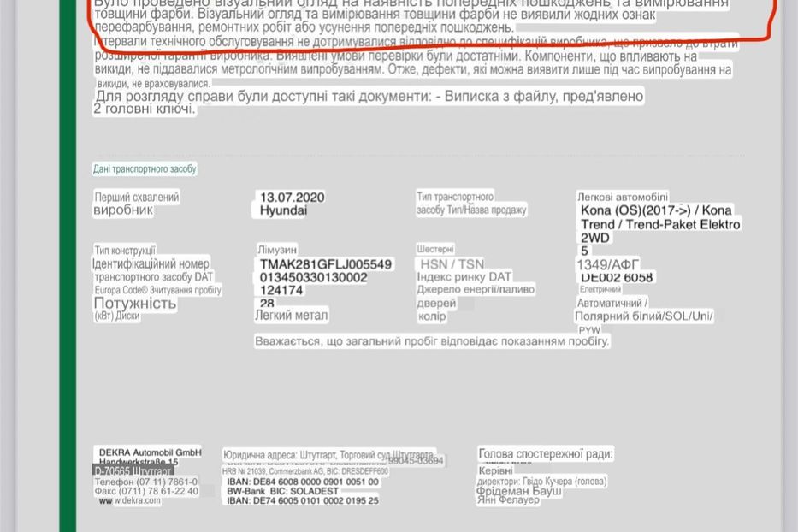Image resolution: width=798 pixels, height=532 pixels.
Task: Select the name 'Фрідеман Бауш'
Action: tap(519, 491)
